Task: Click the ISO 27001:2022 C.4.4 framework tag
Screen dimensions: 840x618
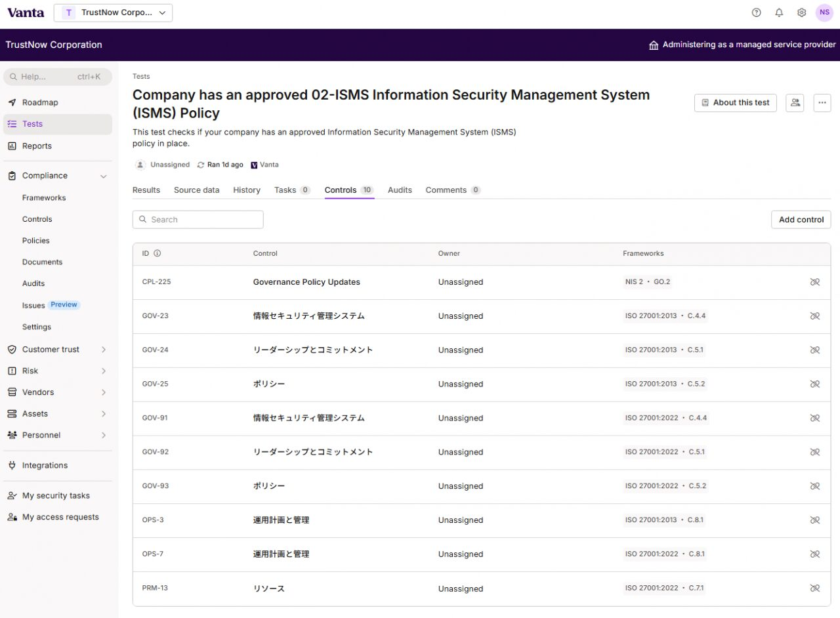Action: click(666, 419)
